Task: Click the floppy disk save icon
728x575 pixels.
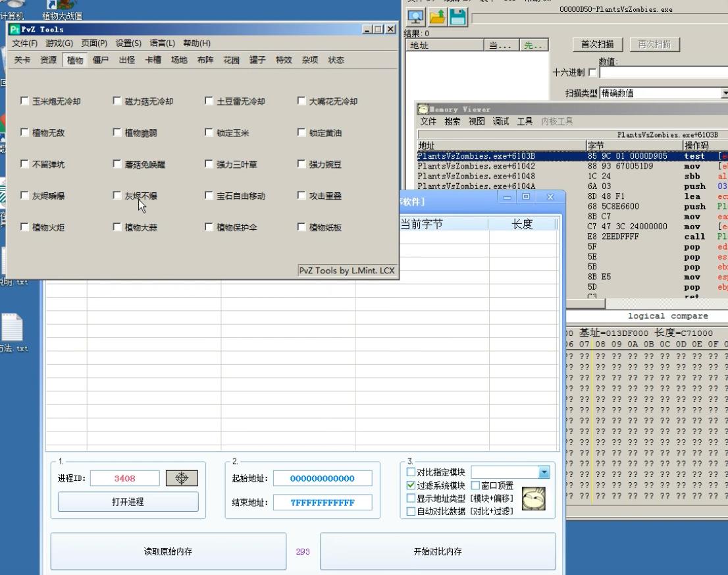Action: point(457,18)
